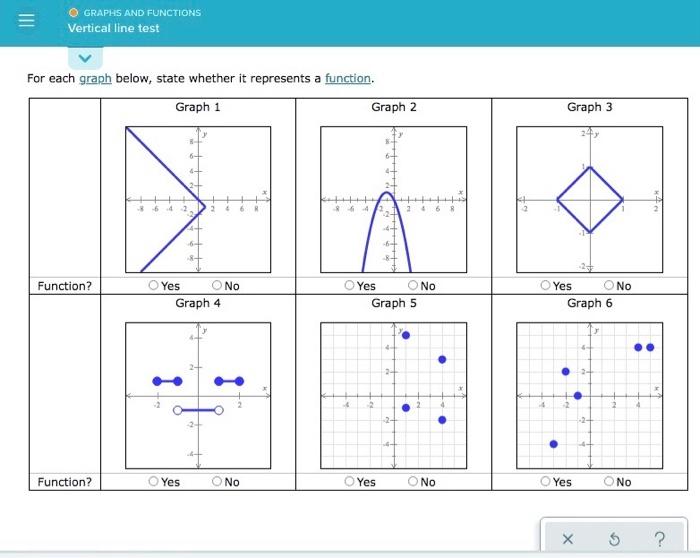Open the hamburger navigation menu
This screenshot has height=558, width=700.
[x=26, y=20]
